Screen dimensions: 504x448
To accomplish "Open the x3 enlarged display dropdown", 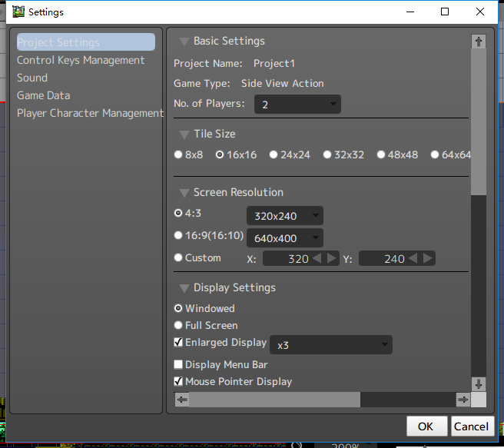I will [330, 345].
